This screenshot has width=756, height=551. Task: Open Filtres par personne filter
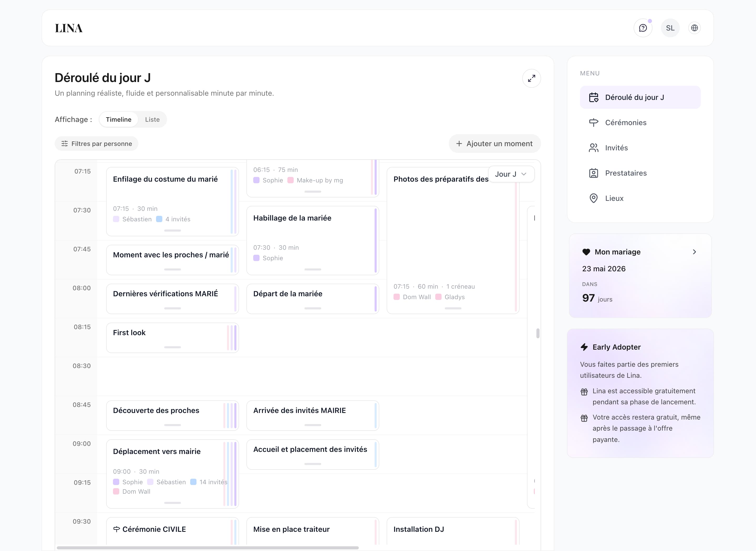[x=96, y=144]
